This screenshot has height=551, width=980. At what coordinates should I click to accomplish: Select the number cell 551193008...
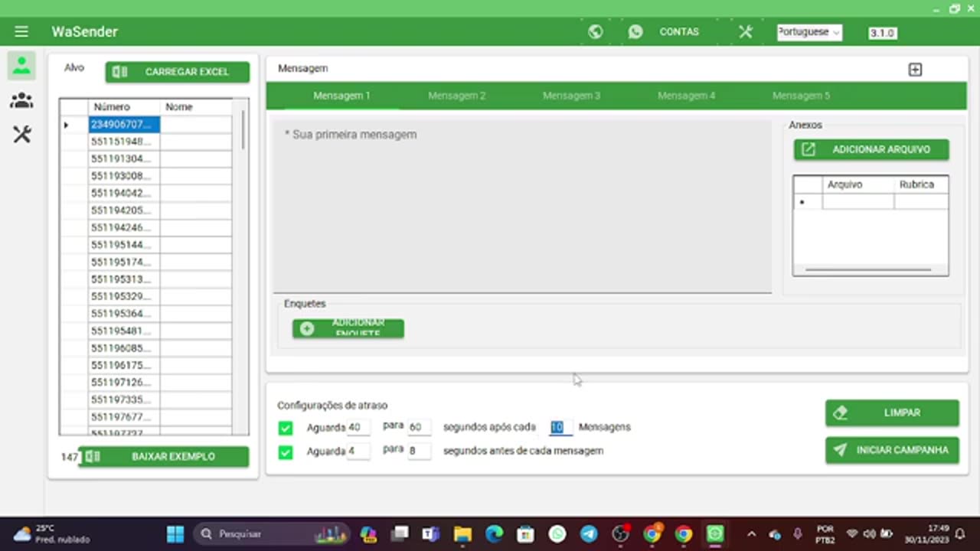(124, 176)
